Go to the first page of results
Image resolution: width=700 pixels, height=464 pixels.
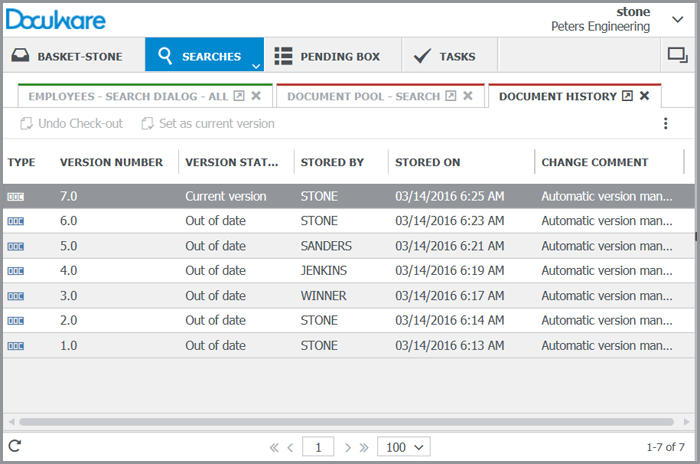click(274, 447)
